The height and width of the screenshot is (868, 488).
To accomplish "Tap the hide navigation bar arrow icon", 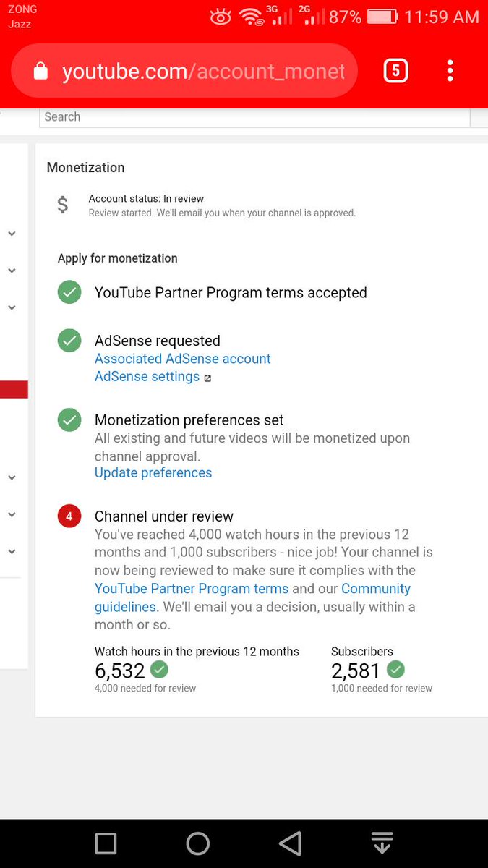I will coord(382,843).
